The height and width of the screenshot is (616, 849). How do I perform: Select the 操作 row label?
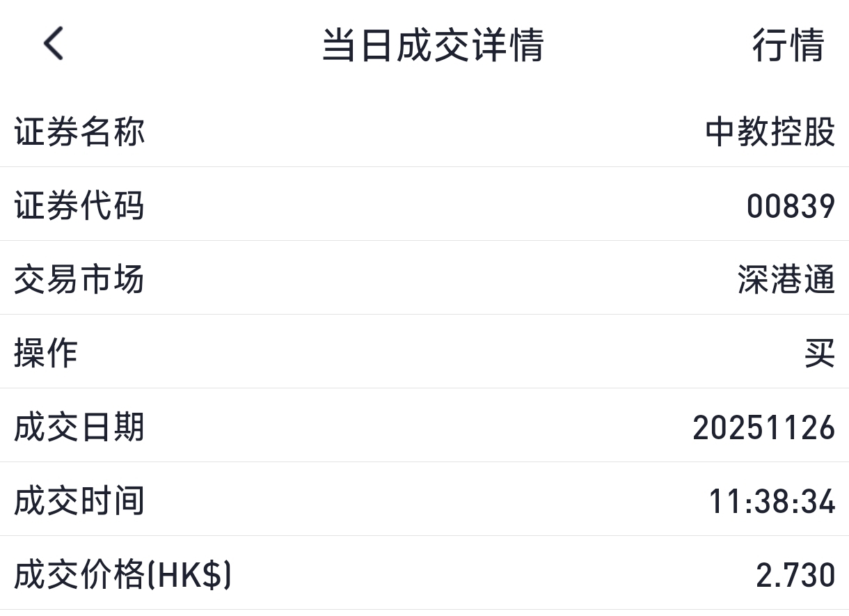point(46,354)
